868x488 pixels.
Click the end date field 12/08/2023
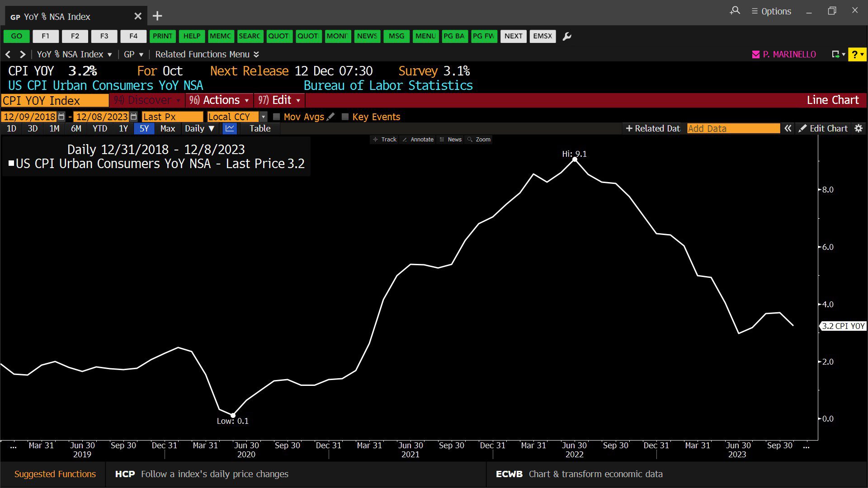tap(102, 117)
